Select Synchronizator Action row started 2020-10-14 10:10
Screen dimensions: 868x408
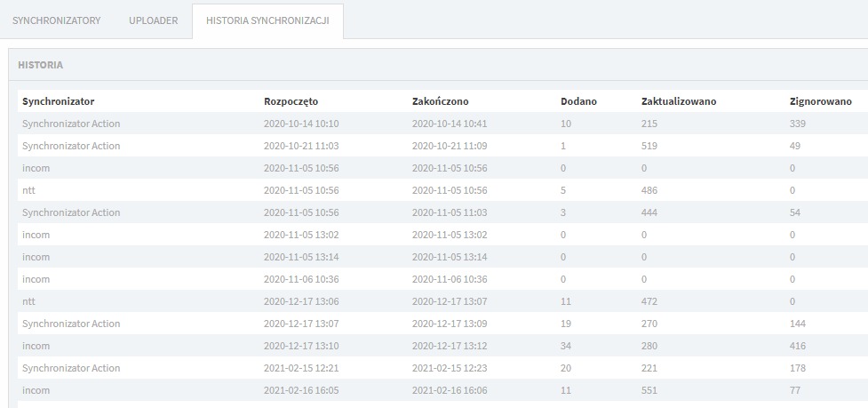click(x=442, y=124)
